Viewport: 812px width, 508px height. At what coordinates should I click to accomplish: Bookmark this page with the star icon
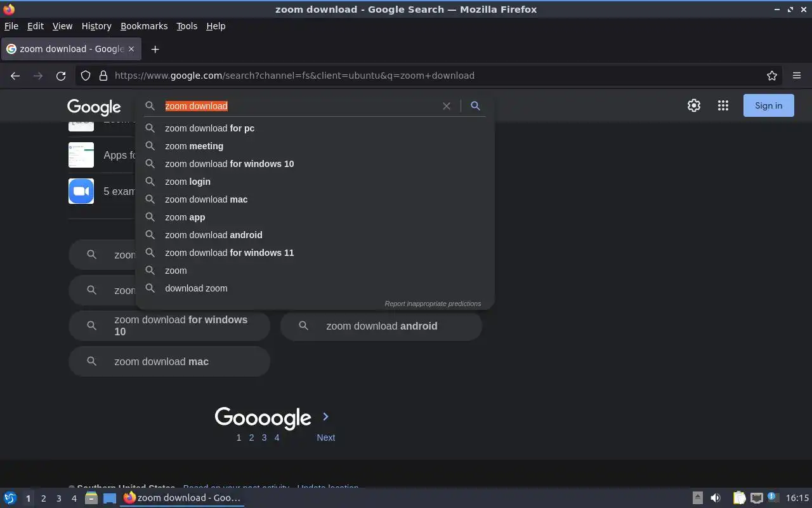point(772,76)
